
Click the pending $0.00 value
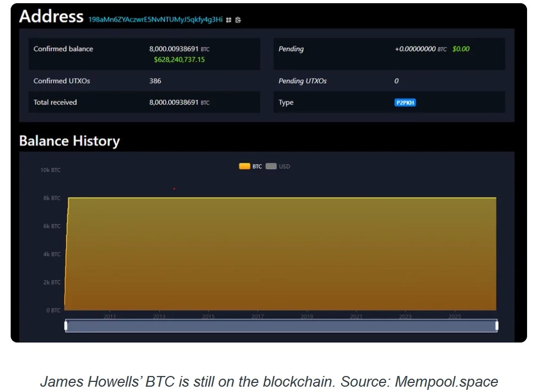461,49
